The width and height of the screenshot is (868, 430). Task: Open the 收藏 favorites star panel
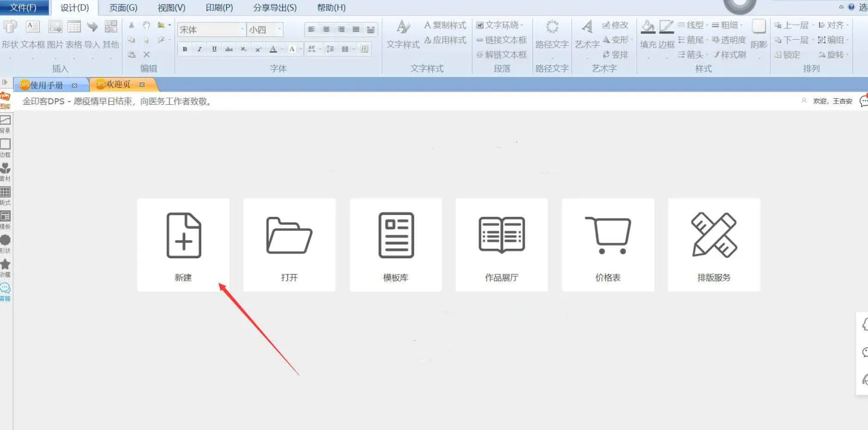click(x=5, y=268)
